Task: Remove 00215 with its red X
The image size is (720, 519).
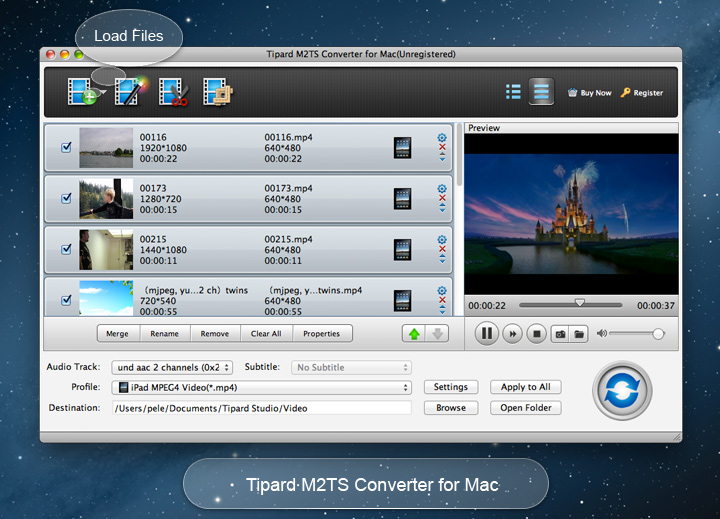Action: click(442, 249)
